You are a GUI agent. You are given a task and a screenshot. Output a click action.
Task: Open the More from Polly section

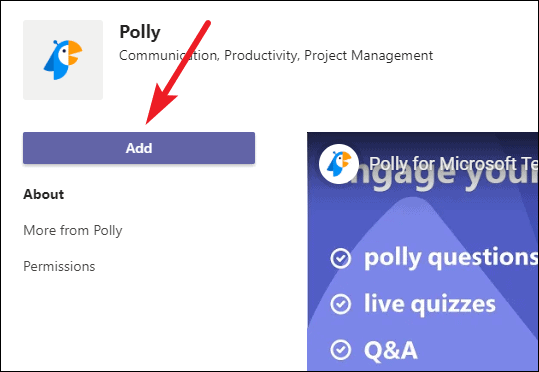(73, 230)
